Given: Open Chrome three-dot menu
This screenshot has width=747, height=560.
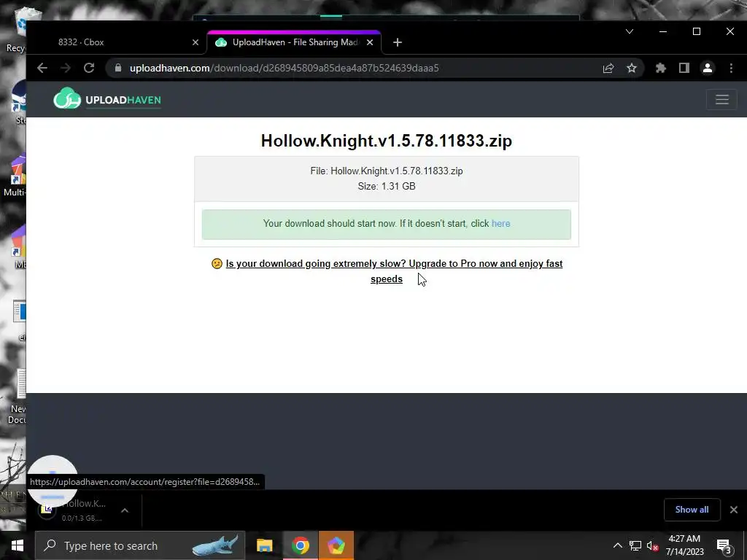Looking at the screenshot, I should click(731, 68).
